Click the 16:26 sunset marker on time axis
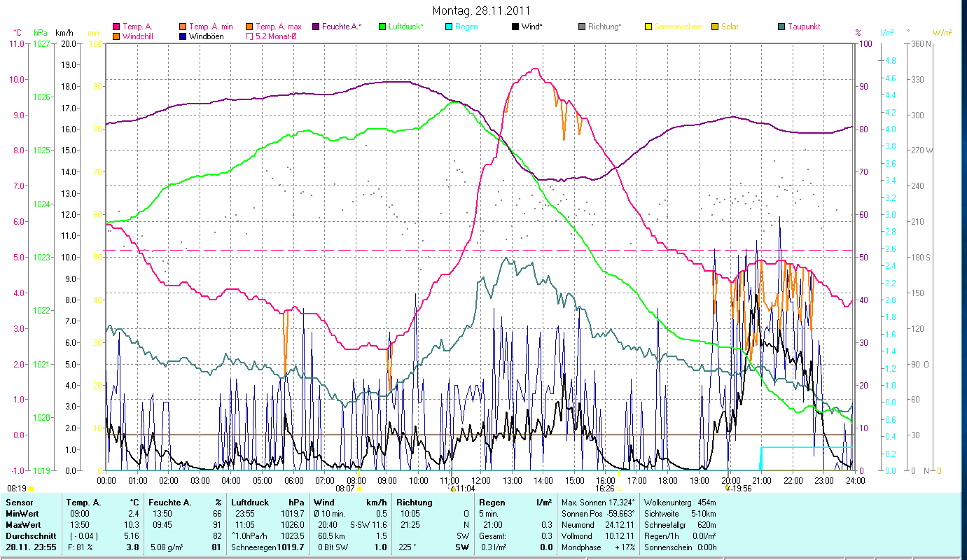 605,489
